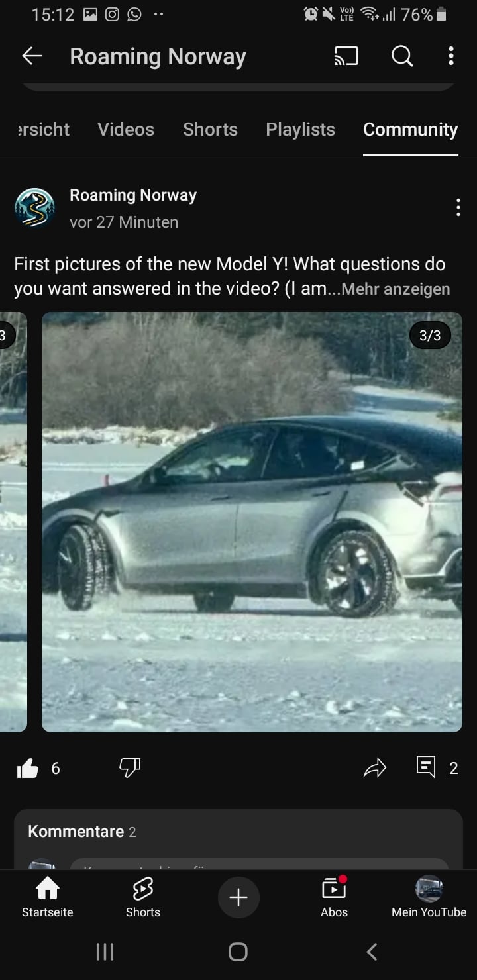The height and width of the screenshot is (980, 477).
Task: Open the top bar three-dot menu
Action: coord(451,56)
